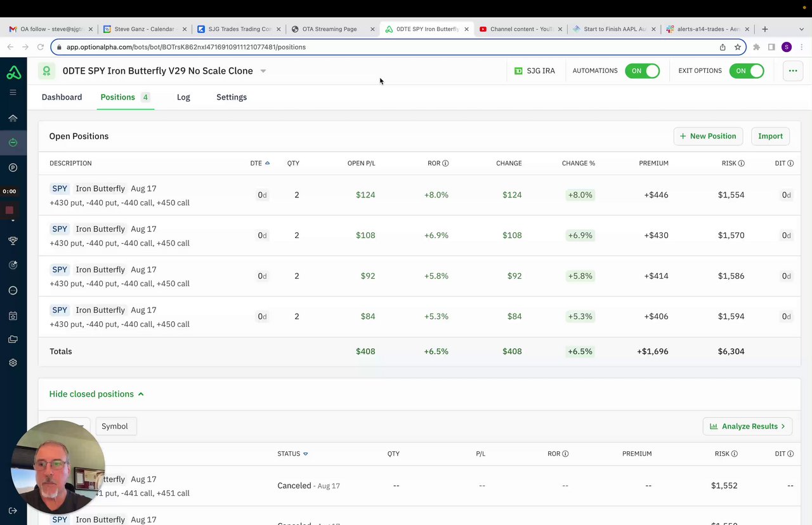Open the sidebar hamburger menu
The image size is (812, 525).
point(13,93)
